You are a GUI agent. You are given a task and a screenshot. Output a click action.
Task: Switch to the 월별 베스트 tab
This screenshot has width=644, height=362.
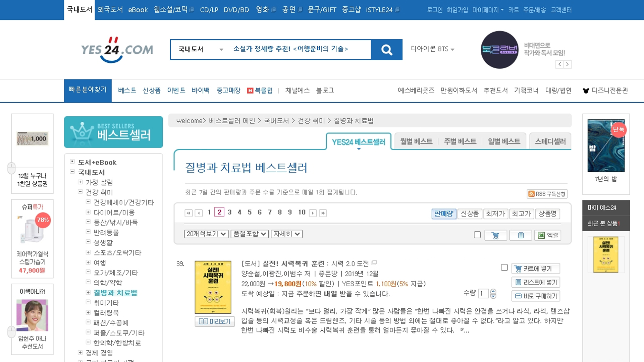click(416, 141)
